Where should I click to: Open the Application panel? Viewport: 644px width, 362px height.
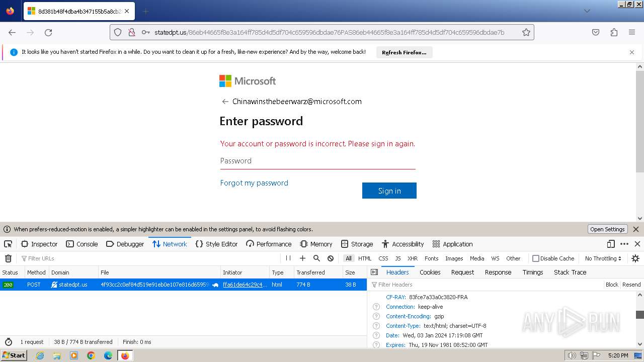[x=452, y=244]
